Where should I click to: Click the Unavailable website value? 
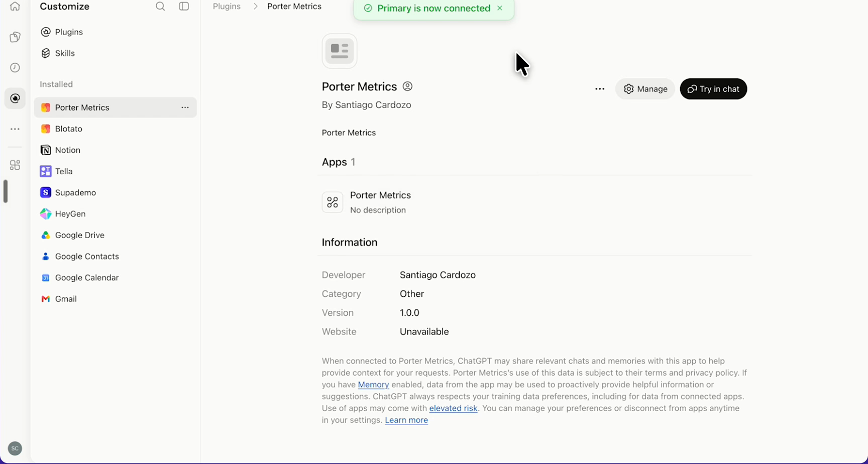coord(424,332)
